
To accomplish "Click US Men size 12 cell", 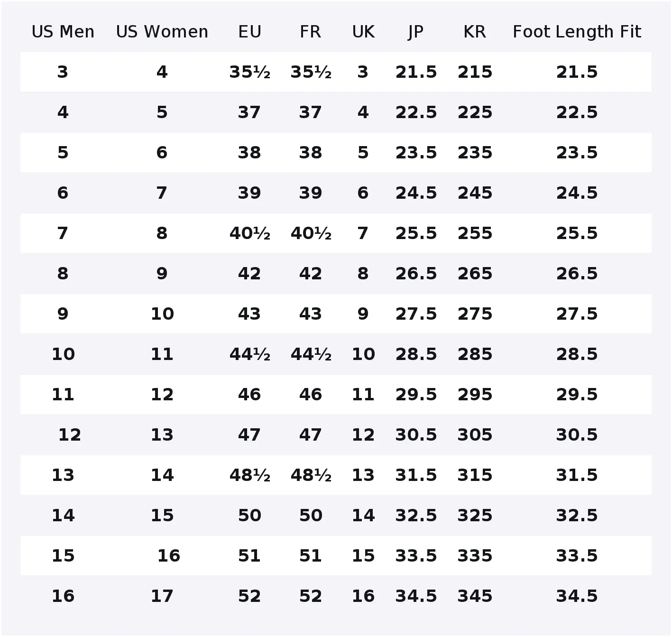I will [x=70, y=435].
